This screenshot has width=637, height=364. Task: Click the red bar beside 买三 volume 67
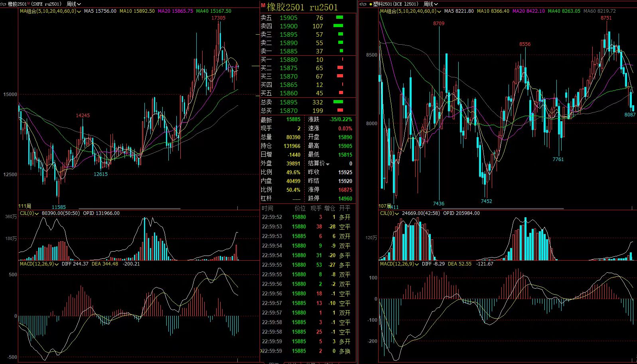tap(340, 76)
